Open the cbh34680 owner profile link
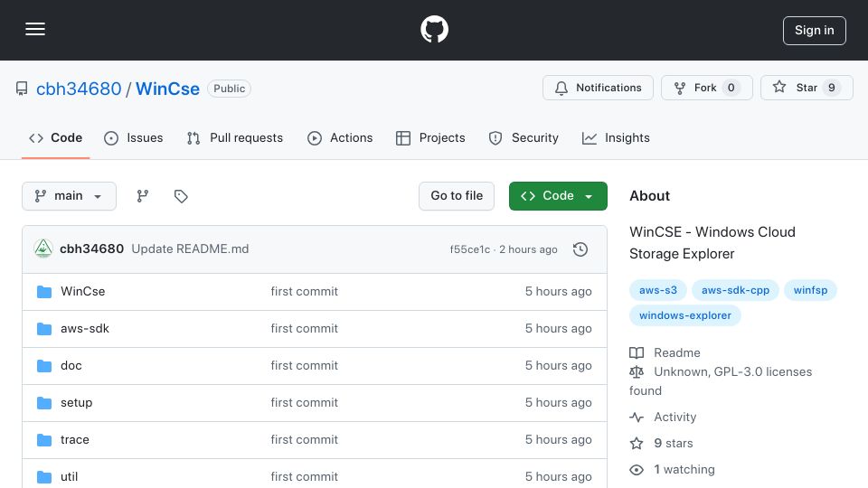The image size is (868, 488). point(79,89)
